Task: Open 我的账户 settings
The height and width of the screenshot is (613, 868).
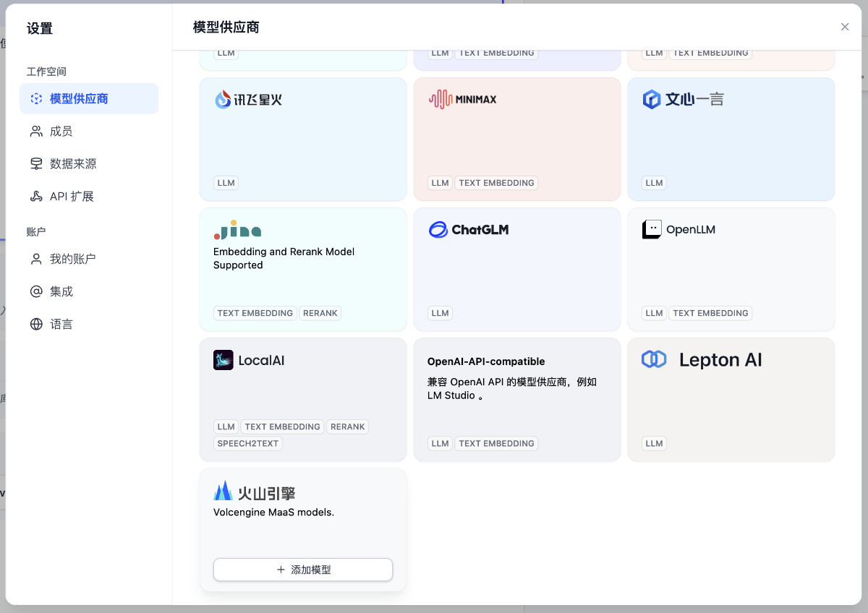Action: pyautogui.click(x=89, y=259)
